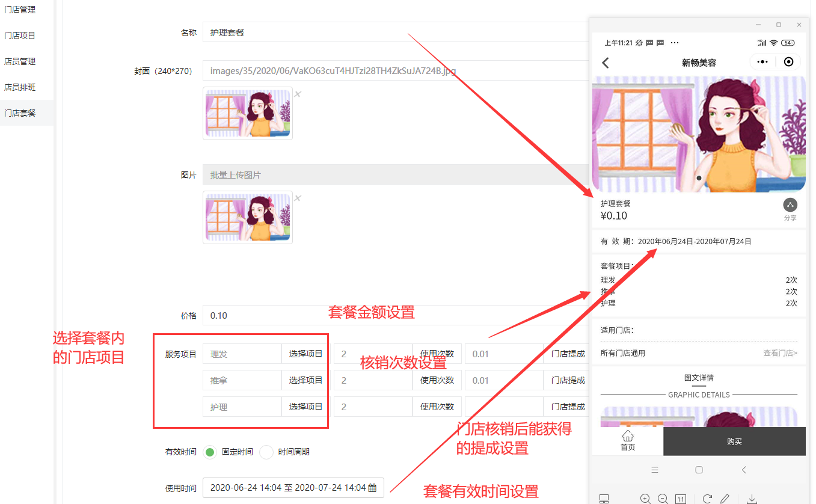This screenshot has width=816, height=504.
Task: Click the thumbnail under 批量上传图片
Action: 248,217
